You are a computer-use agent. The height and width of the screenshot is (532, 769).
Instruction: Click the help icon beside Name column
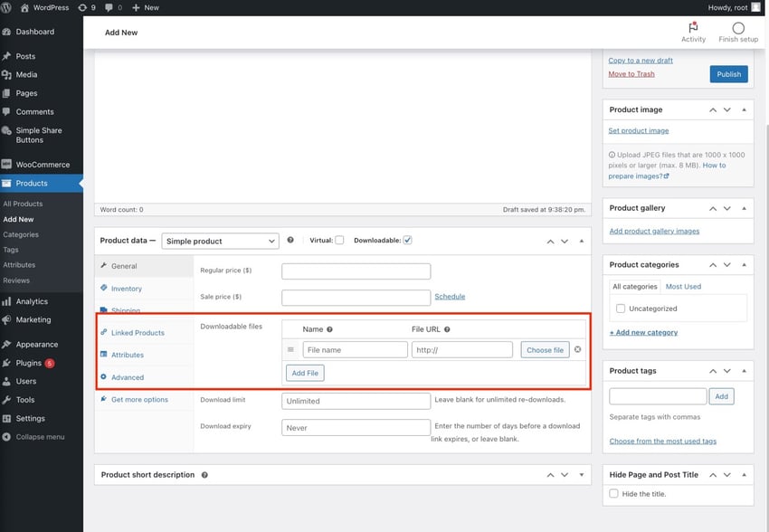tap(329, 329)
